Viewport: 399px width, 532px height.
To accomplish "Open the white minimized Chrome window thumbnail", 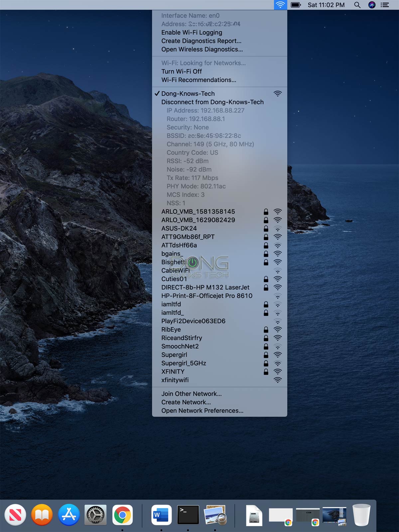I will coord(281,516).
